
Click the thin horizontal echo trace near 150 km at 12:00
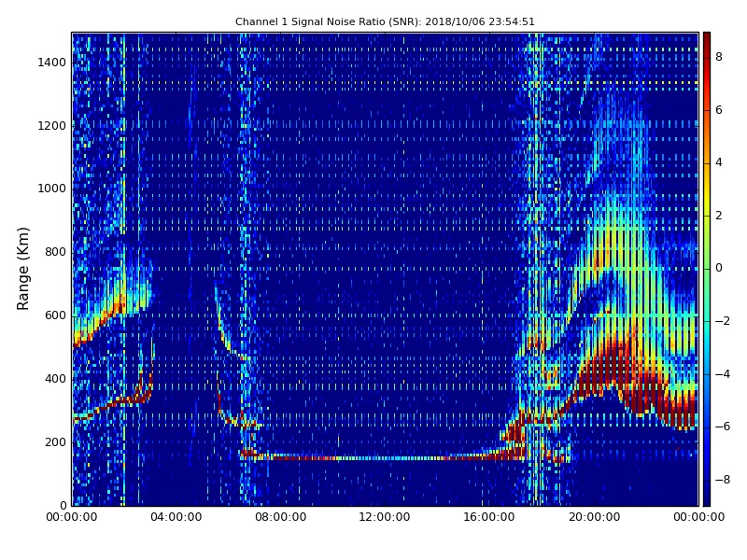point(385,458)
